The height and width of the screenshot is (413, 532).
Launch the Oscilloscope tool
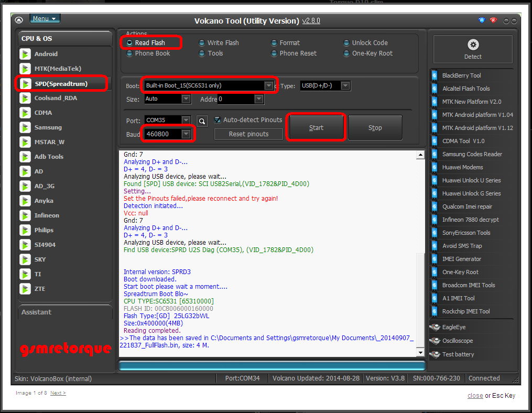point(435,341)
